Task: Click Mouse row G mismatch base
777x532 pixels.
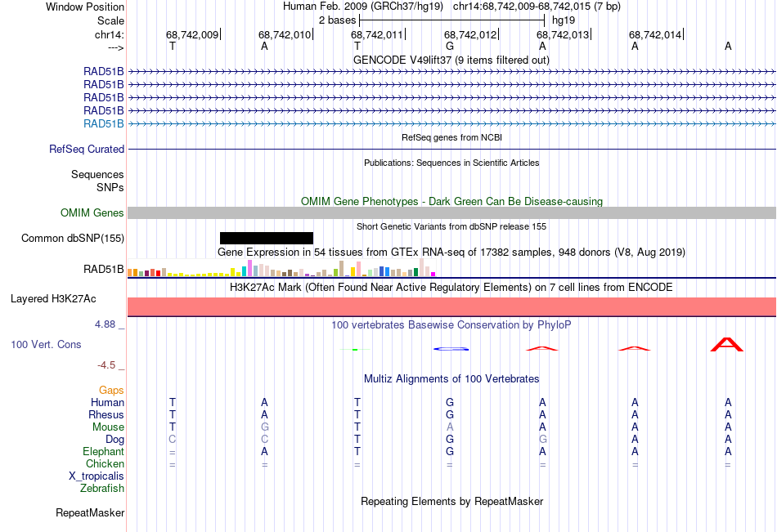Action: pos(265,427)
